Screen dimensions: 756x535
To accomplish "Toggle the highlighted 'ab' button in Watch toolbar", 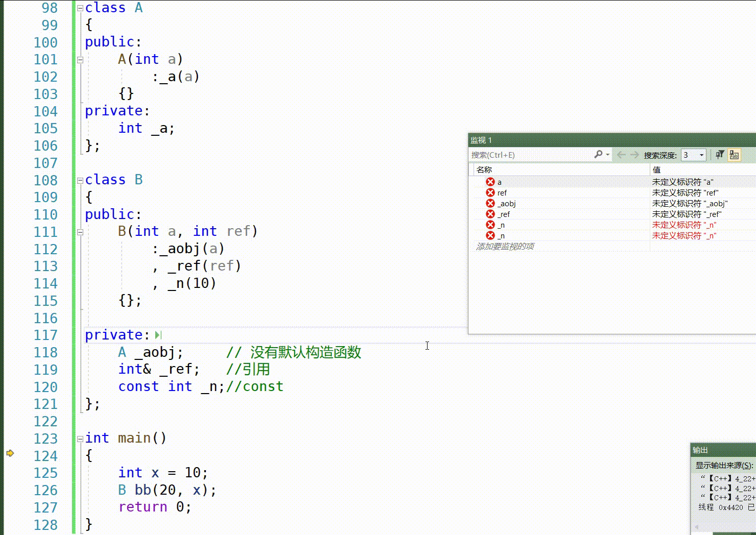I will pos(734,155).
